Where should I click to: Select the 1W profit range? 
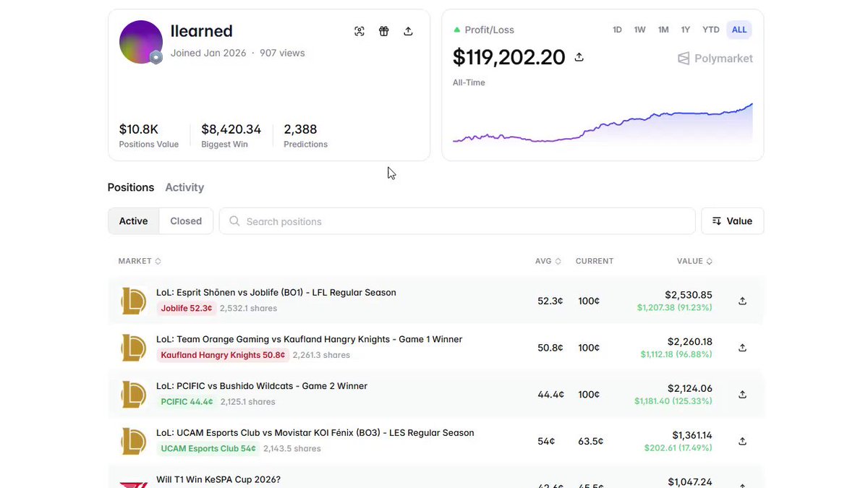point(640,30)
